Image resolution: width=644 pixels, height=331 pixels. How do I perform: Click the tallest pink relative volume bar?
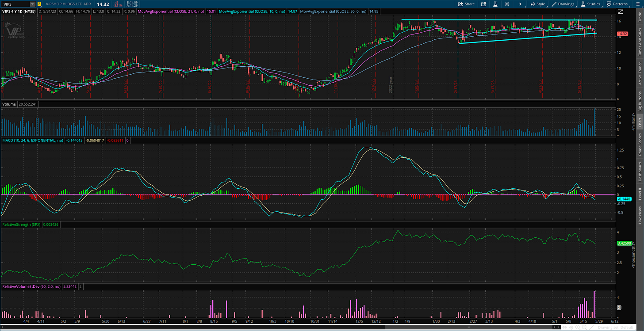click(594, 304)
